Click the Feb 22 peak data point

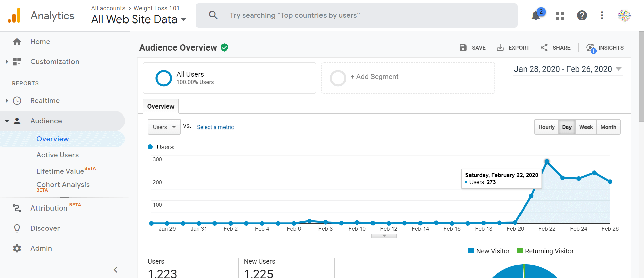pos(547,161)
